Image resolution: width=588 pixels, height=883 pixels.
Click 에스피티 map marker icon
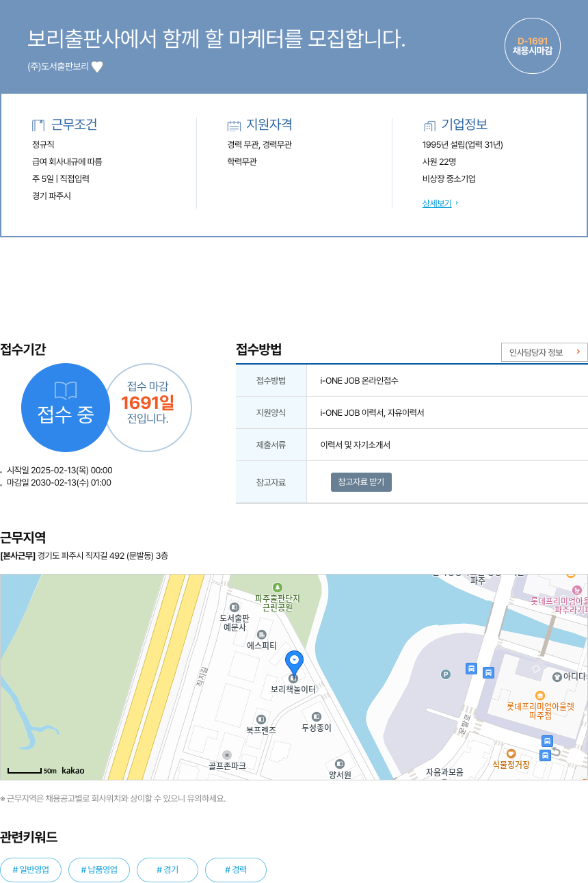pyautogui.click(x=261, y=635)
